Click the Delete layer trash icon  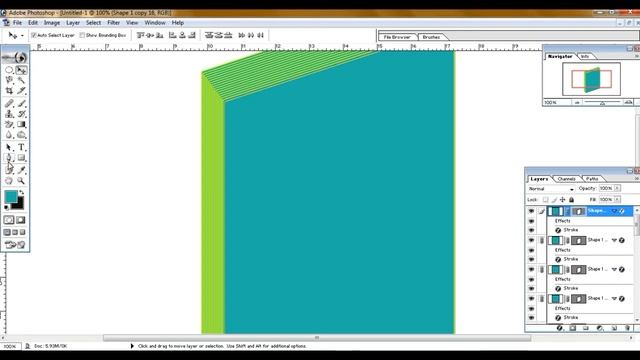pyautogui.click(x=628, y=328)
